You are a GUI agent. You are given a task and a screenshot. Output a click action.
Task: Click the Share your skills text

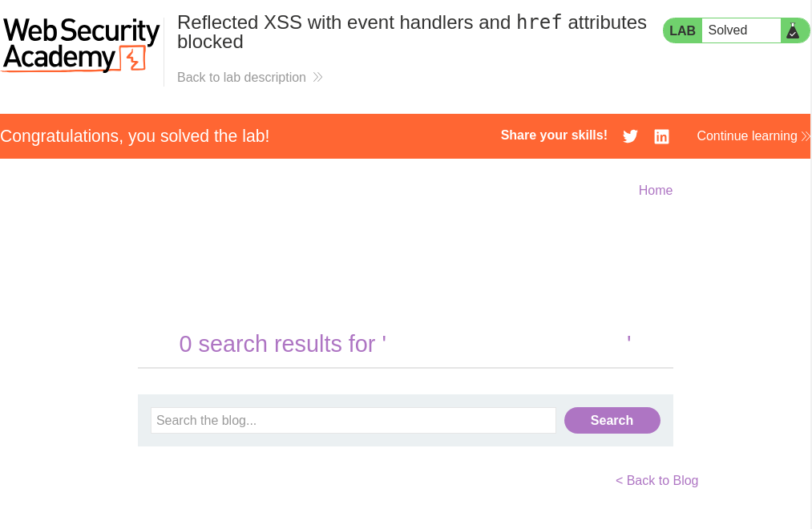click(x=554, y=135)
